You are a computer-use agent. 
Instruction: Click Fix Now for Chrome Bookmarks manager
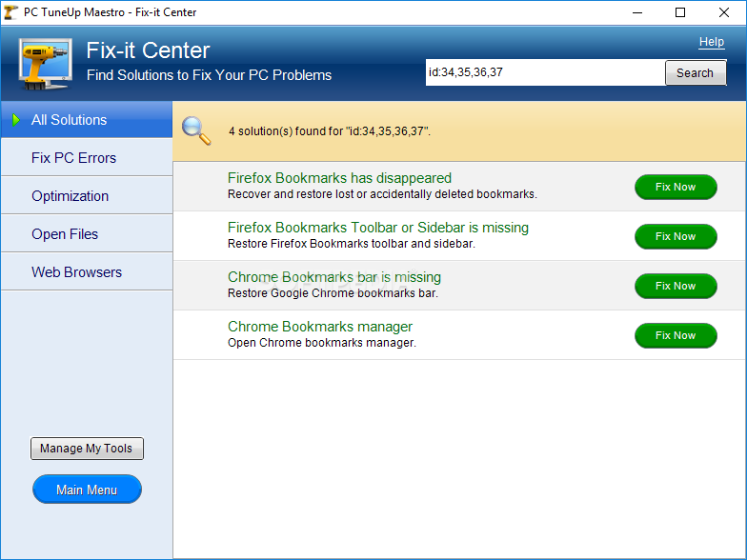point(676,335)
